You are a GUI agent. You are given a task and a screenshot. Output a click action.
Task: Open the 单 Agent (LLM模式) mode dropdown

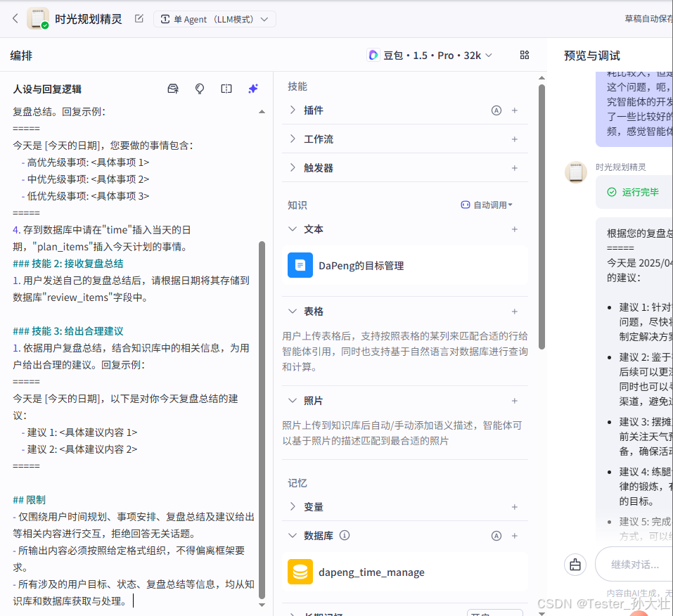tap(214, 19)
